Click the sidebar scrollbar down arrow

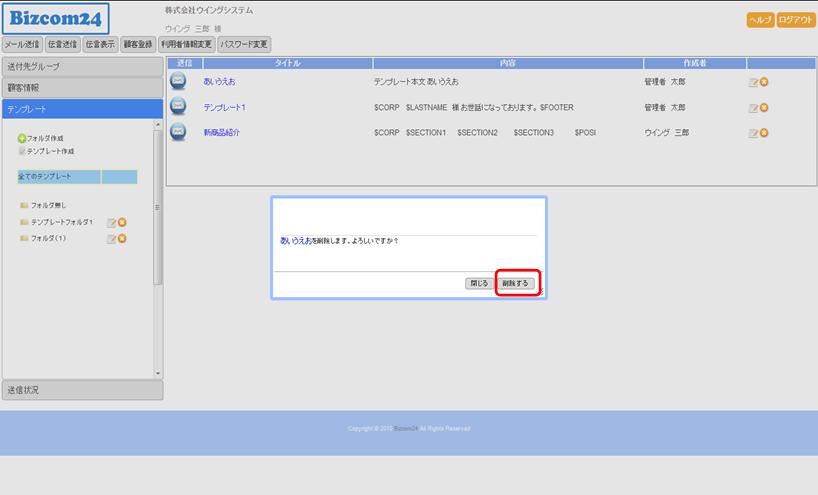[157, 374]
